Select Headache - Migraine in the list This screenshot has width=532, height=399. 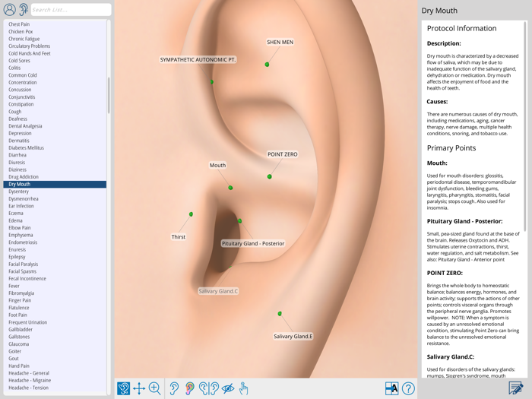55,380
